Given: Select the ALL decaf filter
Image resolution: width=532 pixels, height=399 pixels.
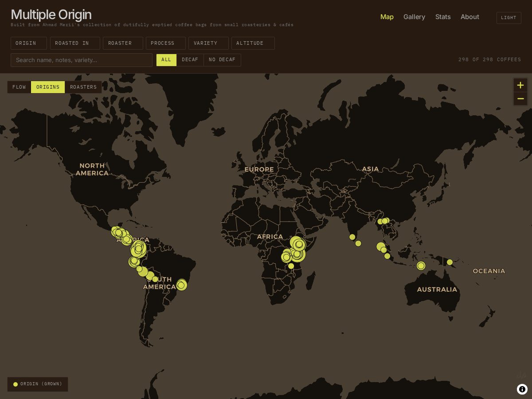Looking at the screenshot, I should point(166,60).
